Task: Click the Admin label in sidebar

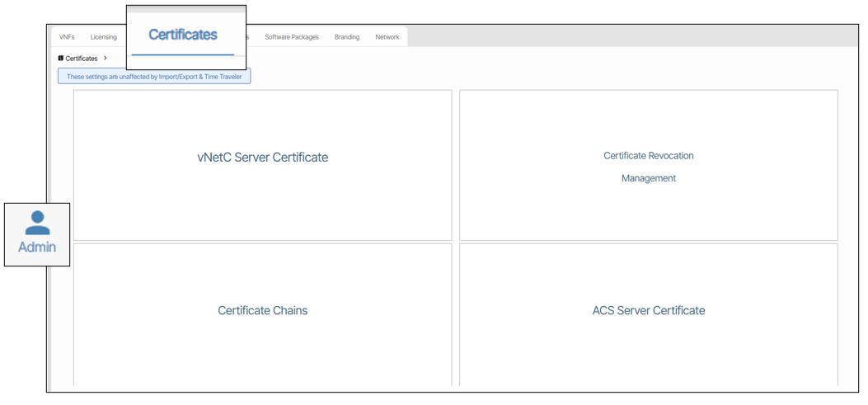Action: 37,247
